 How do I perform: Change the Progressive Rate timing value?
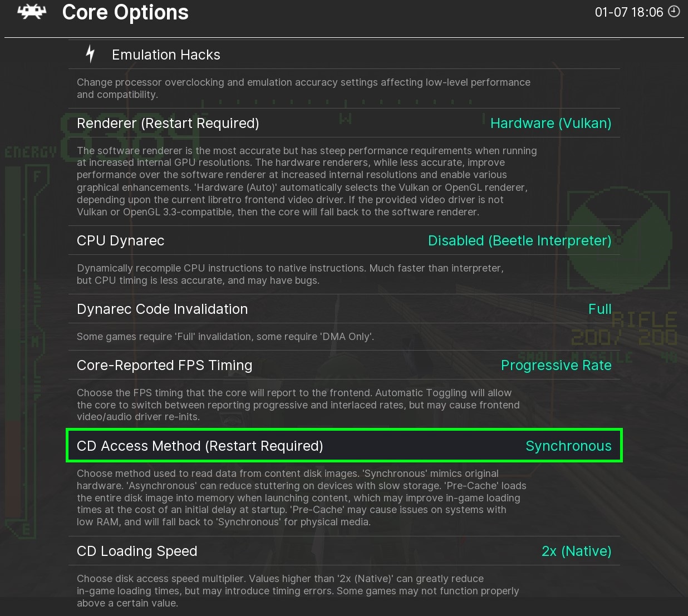point(556,365)
